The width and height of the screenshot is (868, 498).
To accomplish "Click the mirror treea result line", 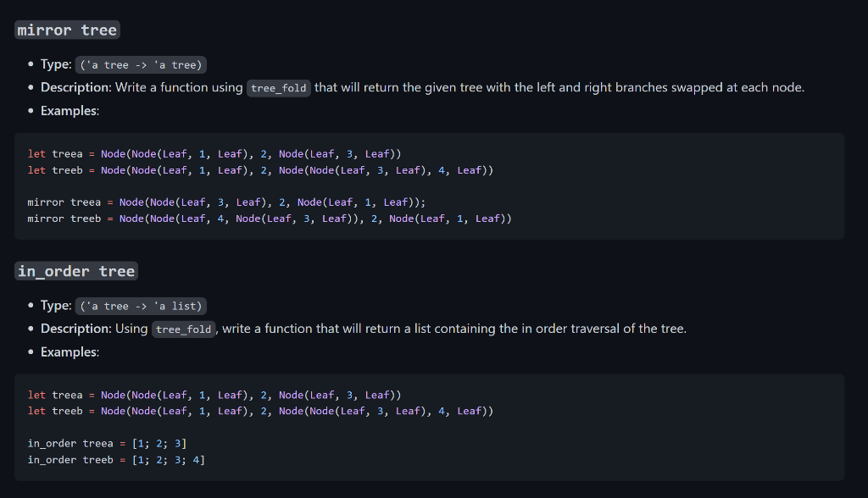I will pos(229,202).
